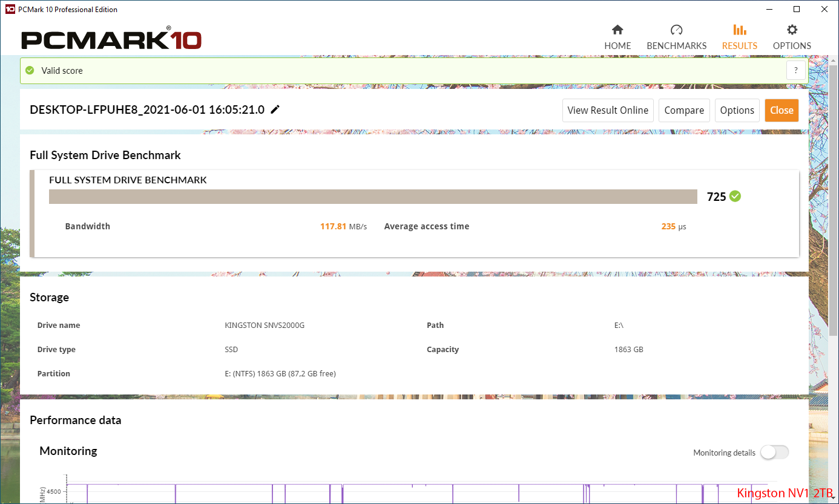
Task: Click the question mark help button
Action: pos(796,70)
